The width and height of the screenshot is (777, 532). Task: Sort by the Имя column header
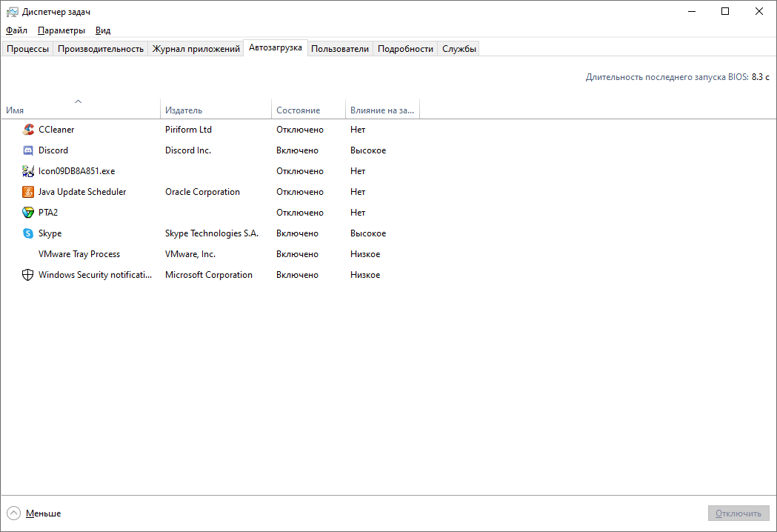click(x=81, y=109)
